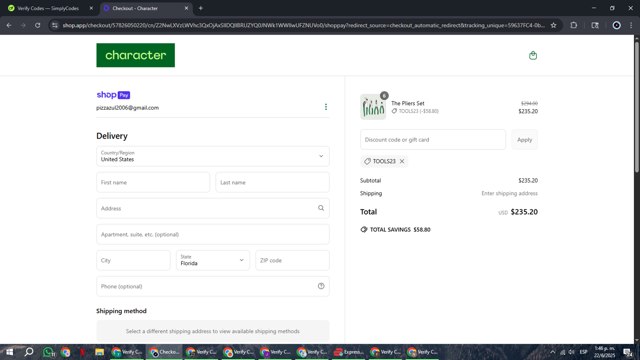Open File Explorer from the taskbar
This screenshot has height=360, width=640.
click(x=99, y=352)
